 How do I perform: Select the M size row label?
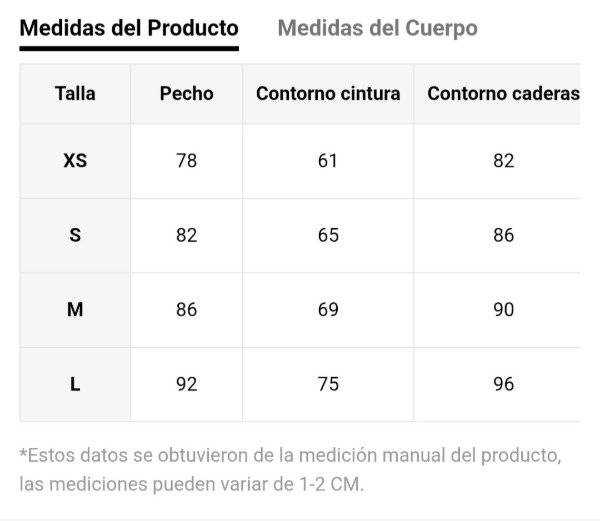pos(75,309)
